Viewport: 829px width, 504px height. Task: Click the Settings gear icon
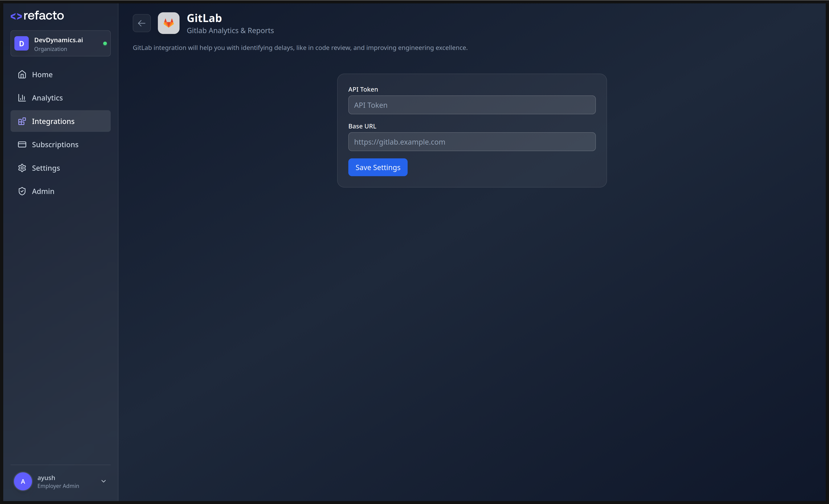(x=22, y=168)
